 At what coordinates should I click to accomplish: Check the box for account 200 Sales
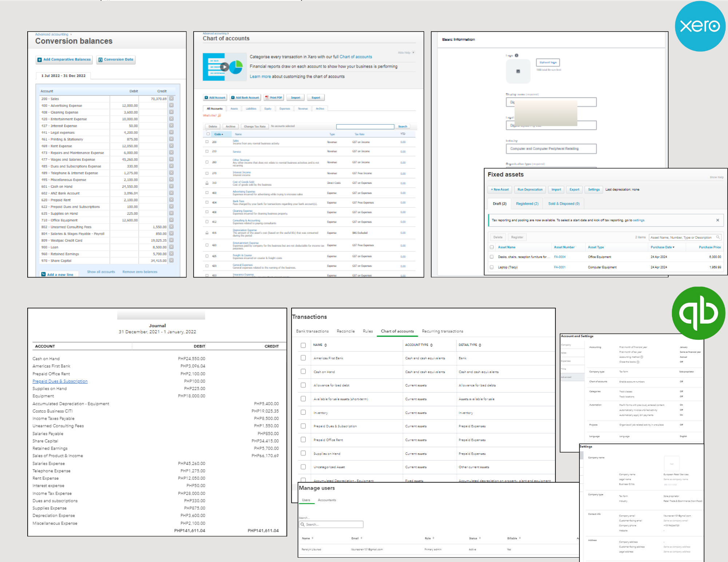(x=207, y=142)
